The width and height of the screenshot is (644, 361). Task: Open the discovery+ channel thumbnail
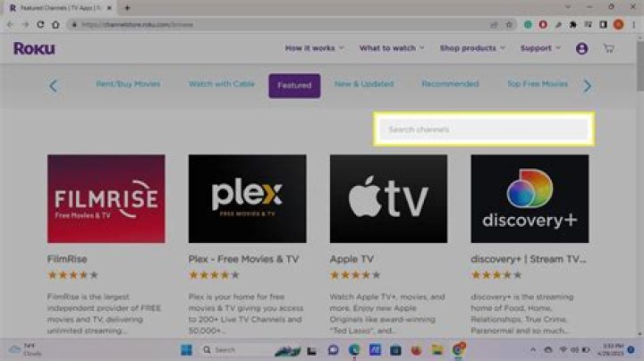pyautogui.click(x=530, y=198)
